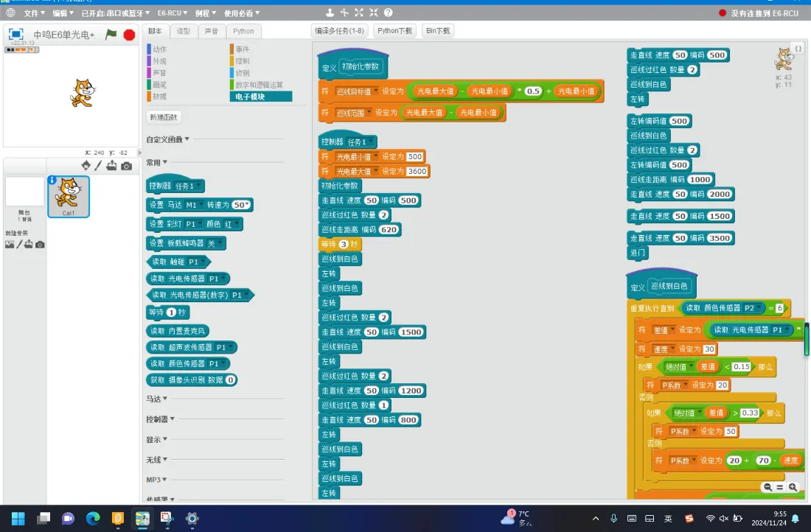Viewport: 811px width, 532px height.
Task: Click the camera sprite icon
Action: pyautogui.click(x=126, y=166)
